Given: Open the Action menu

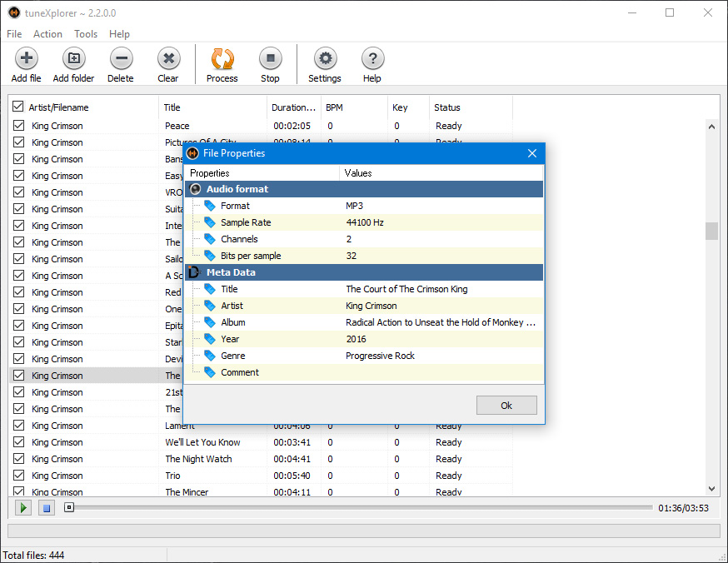Looking at the screenshot, I should [47, 34].
